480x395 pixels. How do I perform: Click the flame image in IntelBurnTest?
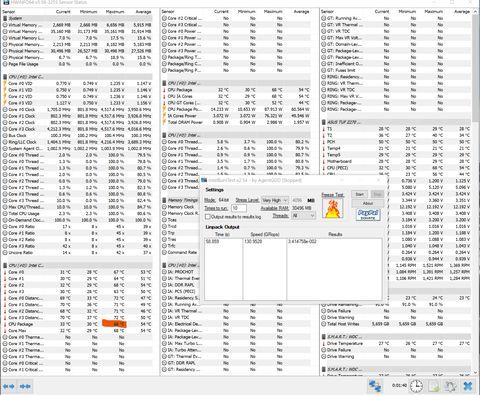[x=333, y=209]
